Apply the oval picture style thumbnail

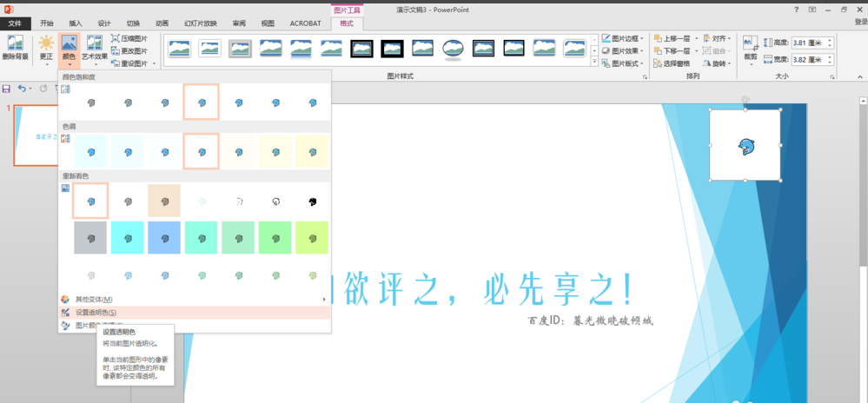coord(453,48)
